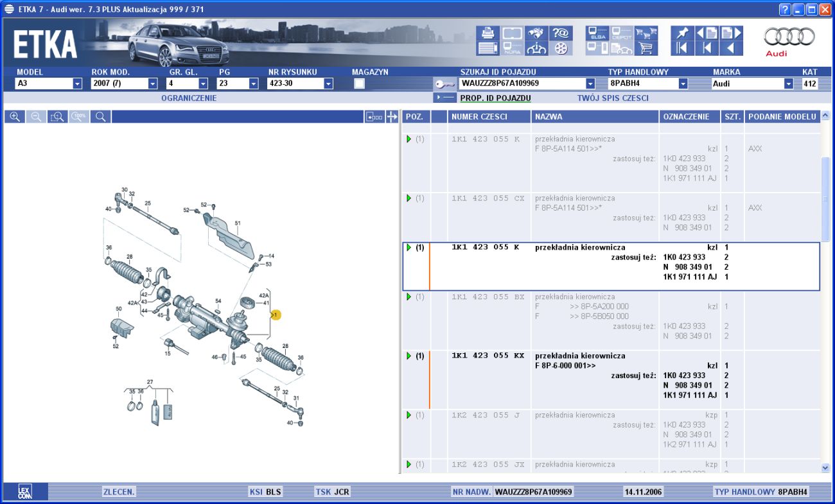Click the help question mark title button
Viewport: 835px width, 504px height.
[785, 9]
